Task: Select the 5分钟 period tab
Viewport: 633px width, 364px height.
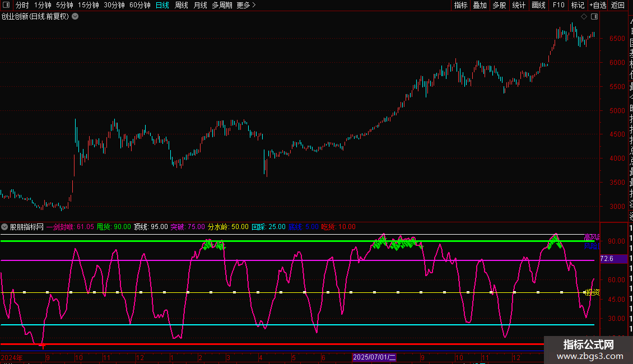Action: pyautogui.click(x=64, y=5)
